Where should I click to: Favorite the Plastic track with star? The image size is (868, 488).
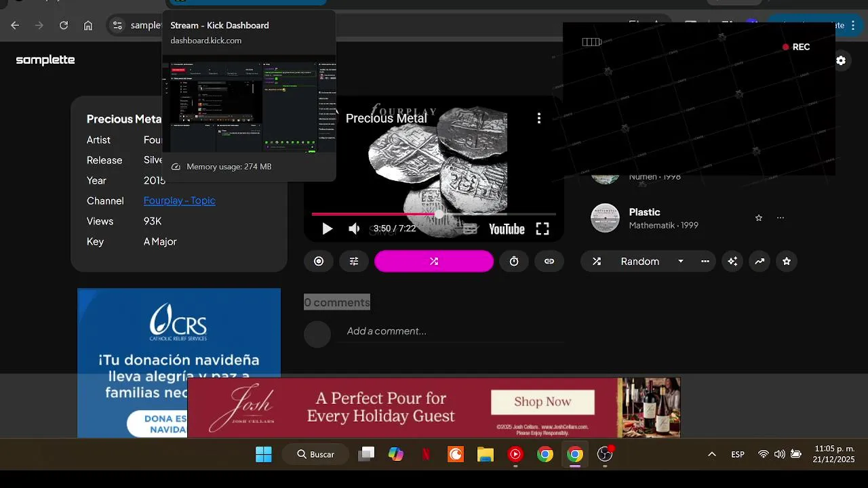[x=759, y=218]
